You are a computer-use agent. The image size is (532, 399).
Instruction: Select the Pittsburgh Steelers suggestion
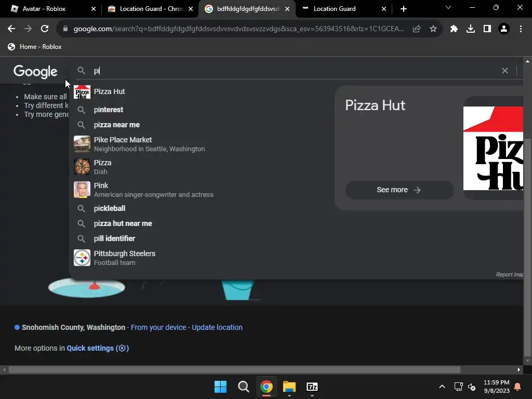200,258
